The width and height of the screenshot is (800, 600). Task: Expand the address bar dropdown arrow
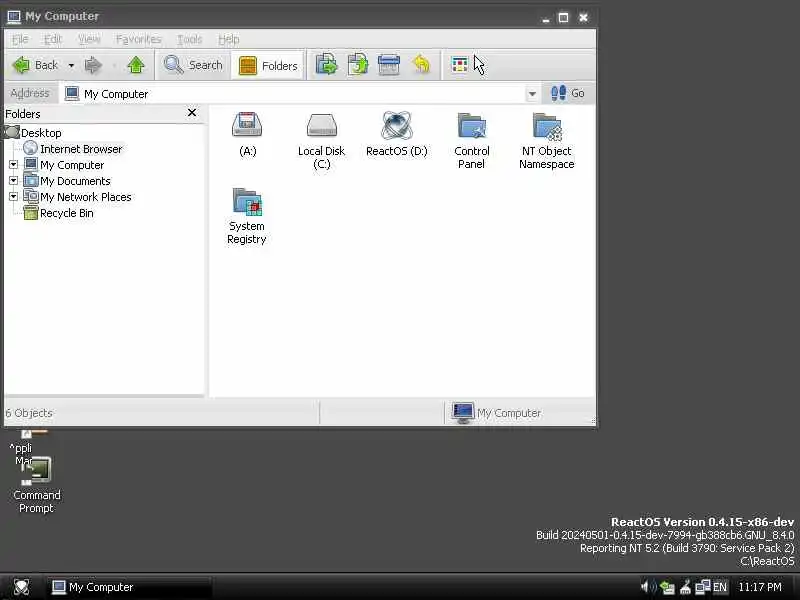click(532, 94)
